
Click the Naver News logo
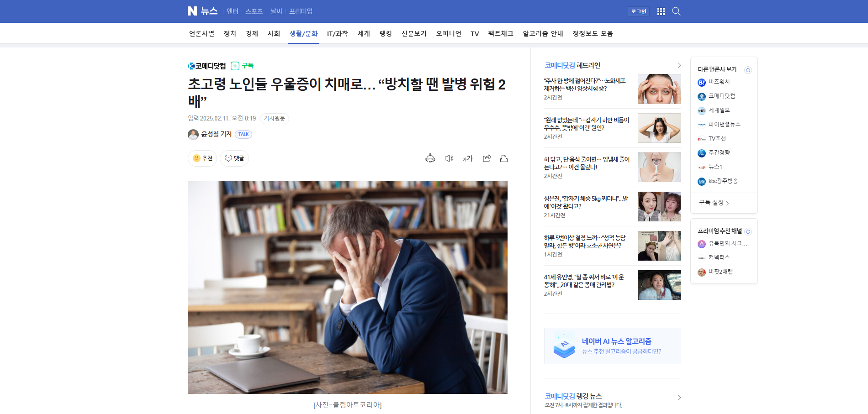(202, 11)
